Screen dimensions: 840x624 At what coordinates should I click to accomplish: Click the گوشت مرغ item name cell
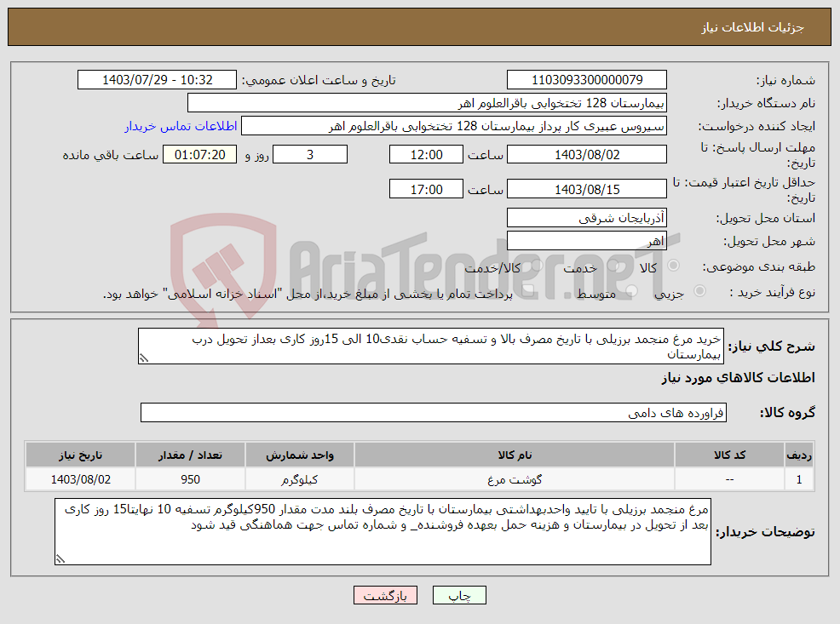tap(515, 479)
